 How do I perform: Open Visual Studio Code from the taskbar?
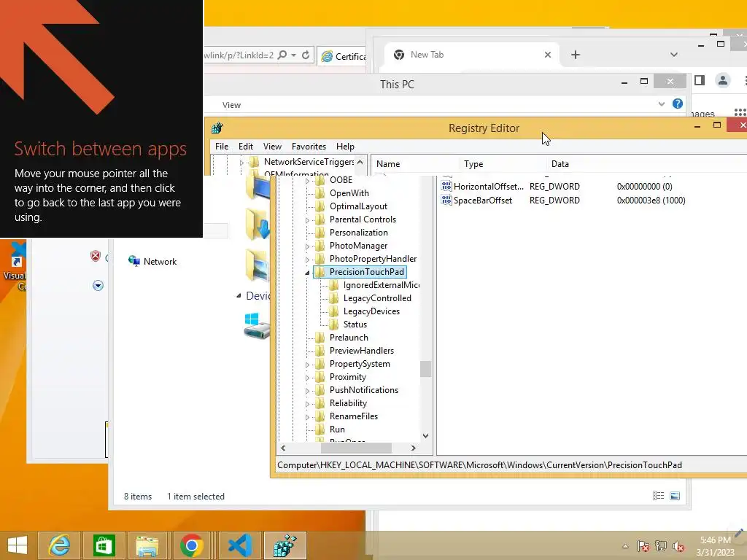point(239,545)
